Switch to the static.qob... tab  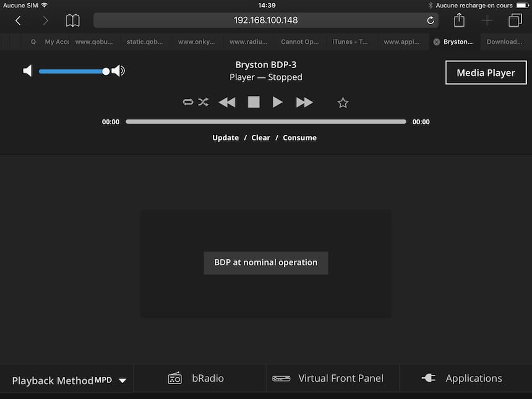coord(145,41)
